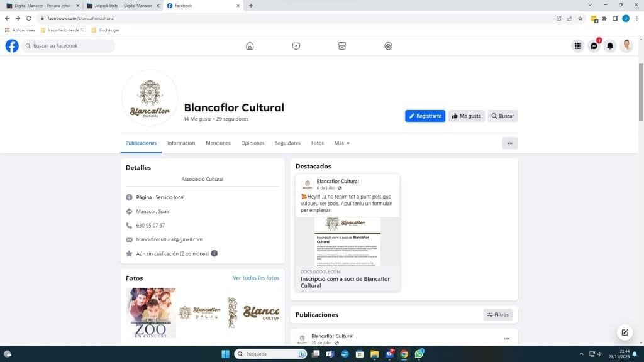Open Ver todas las fotos link

[x=255, y=278]
